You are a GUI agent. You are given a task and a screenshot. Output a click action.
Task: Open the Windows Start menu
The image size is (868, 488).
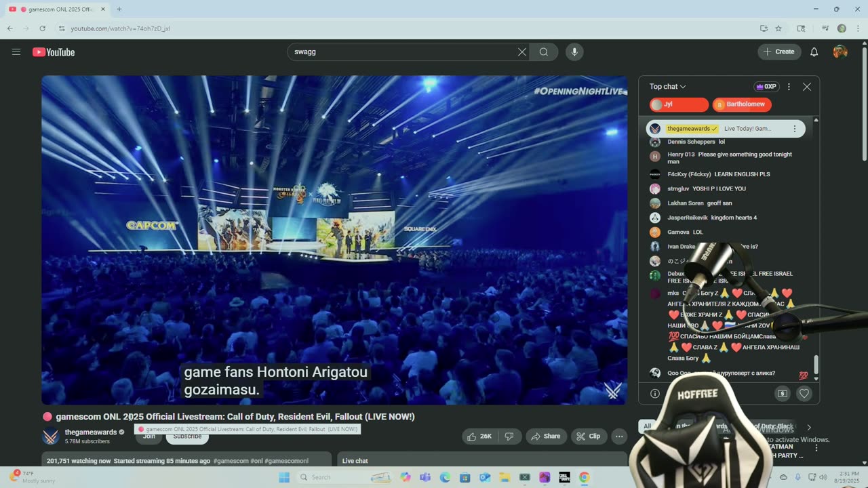[284, 477]
